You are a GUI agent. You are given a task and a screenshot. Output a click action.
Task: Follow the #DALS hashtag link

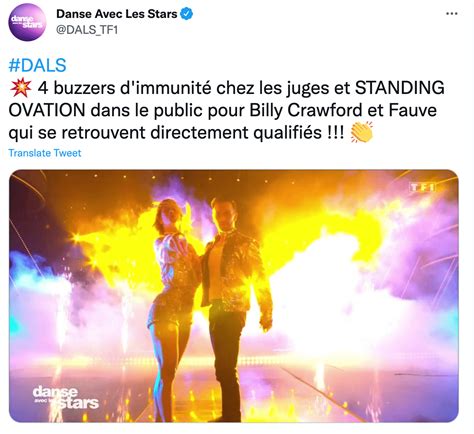click(37, 65)
